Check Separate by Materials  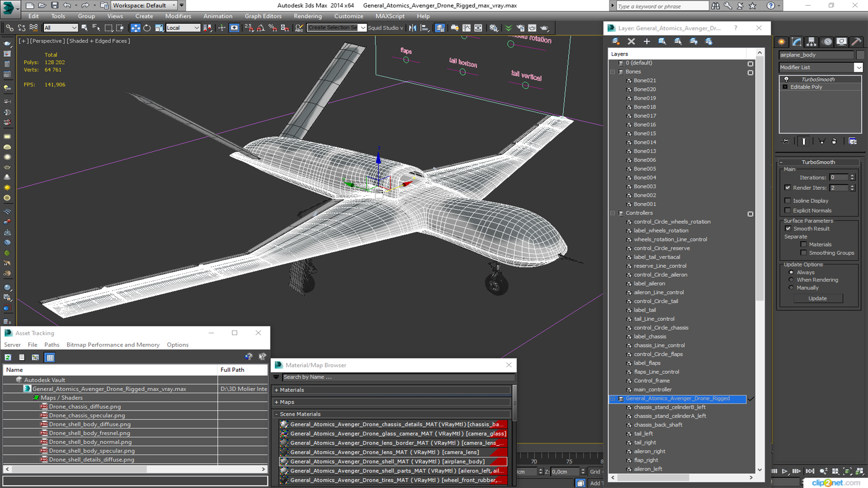click(x=803, y=244)
